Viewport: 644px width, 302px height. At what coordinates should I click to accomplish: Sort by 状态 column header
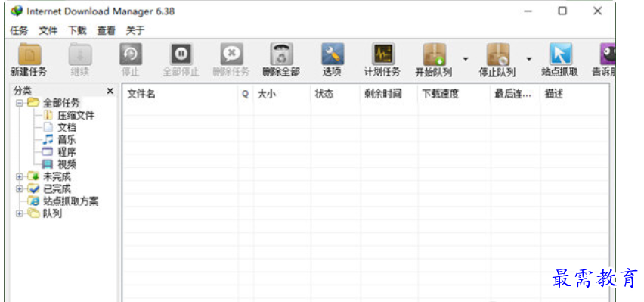pos(336,94)
